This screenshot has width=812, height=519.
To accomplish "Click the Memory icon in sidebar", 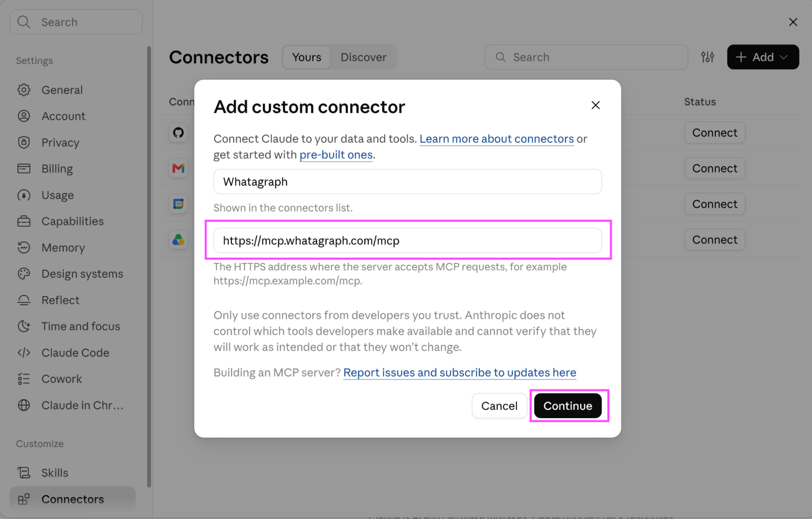I will coord(24,247).
